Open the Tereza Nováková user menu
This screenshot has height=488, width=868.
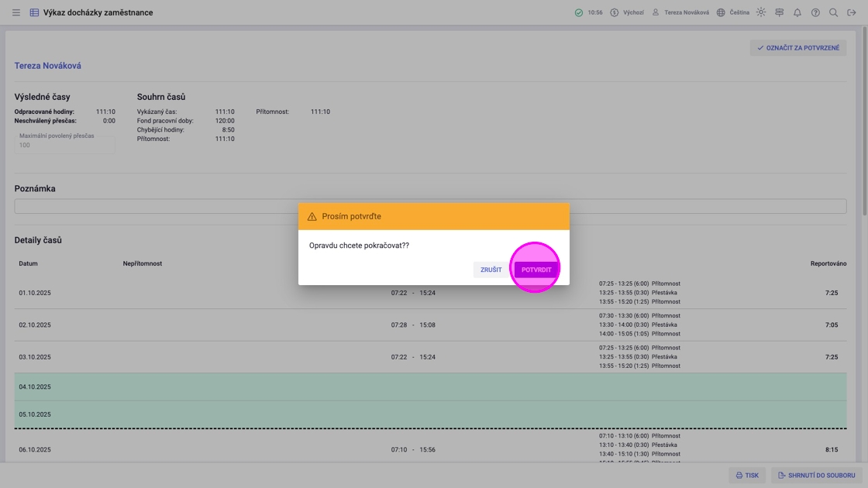[680, 12]
